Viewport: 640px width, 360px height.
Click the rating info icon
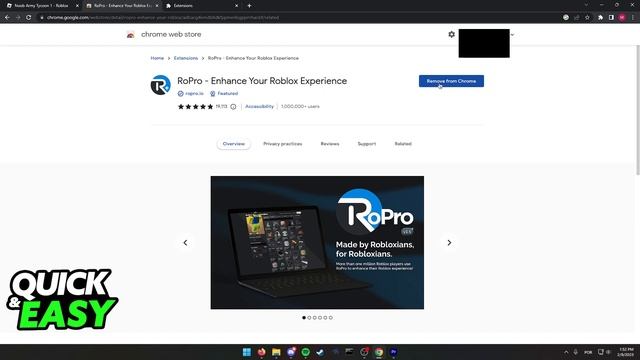[x=233, y=107]
